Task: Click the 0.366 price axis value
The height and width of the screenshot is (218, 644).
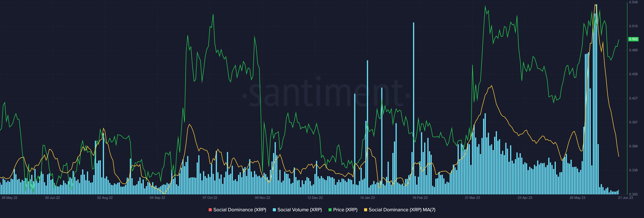Action: tap(633, 146)
